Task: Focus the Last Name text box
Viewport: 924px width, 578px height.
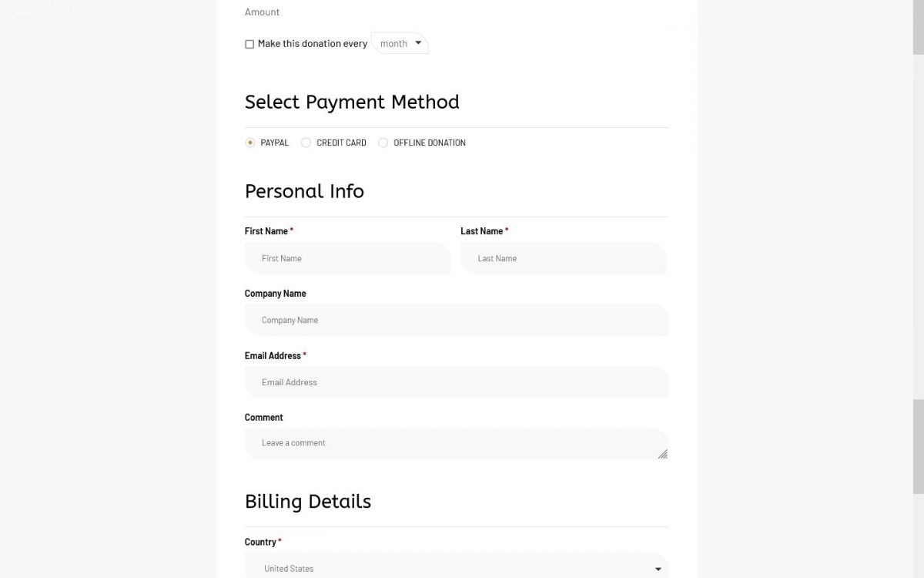Action: point(563,258)
